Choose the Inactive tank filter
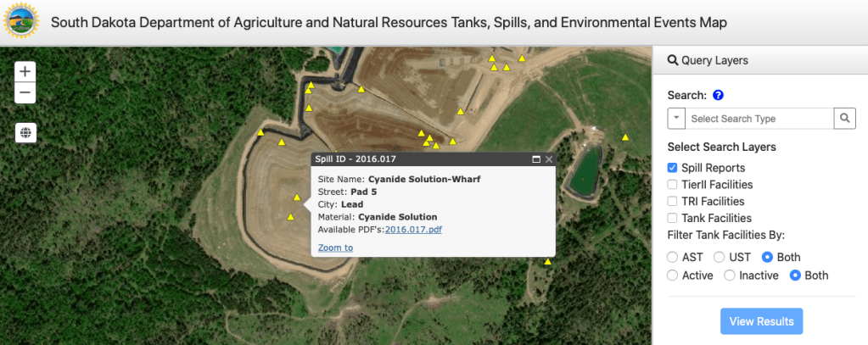The width and height of the screenshot is (868, 345). click(729, 275)
